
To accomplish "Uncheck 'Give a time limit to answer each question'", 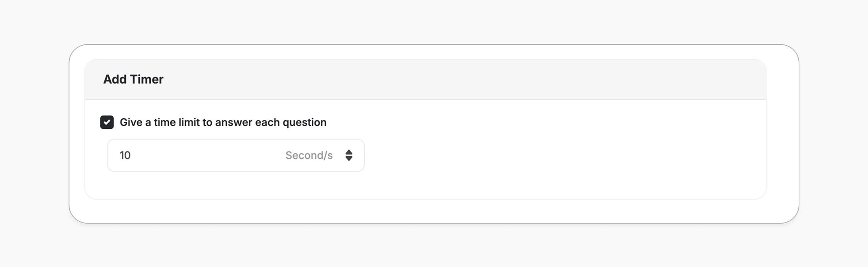I will click(107, 122).
